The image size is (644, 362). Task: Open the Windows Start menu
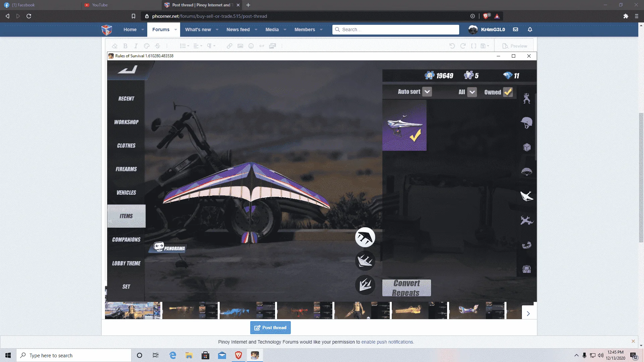point(8,355)
